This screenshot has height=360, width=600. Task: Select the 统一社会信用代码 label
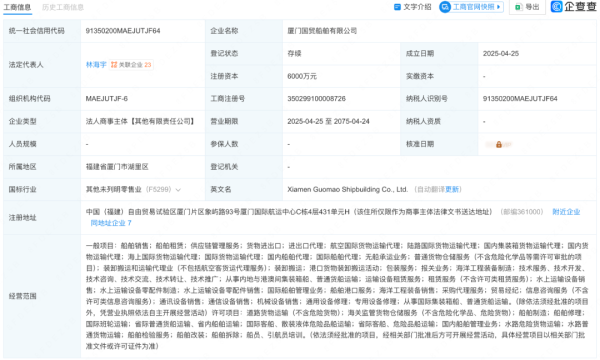pos(37,31)
